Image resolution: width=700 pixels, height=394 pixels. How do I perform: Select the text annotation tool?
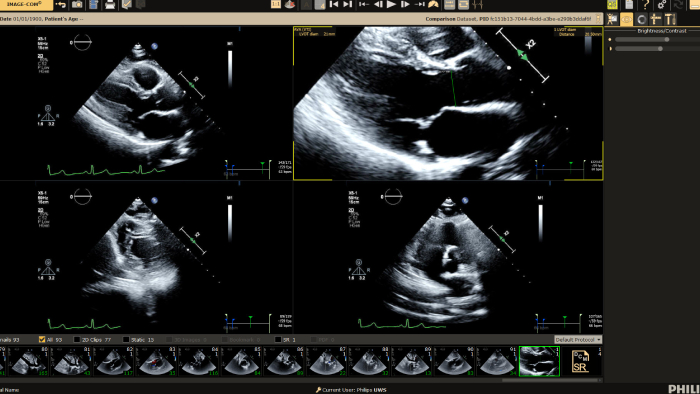670,19
